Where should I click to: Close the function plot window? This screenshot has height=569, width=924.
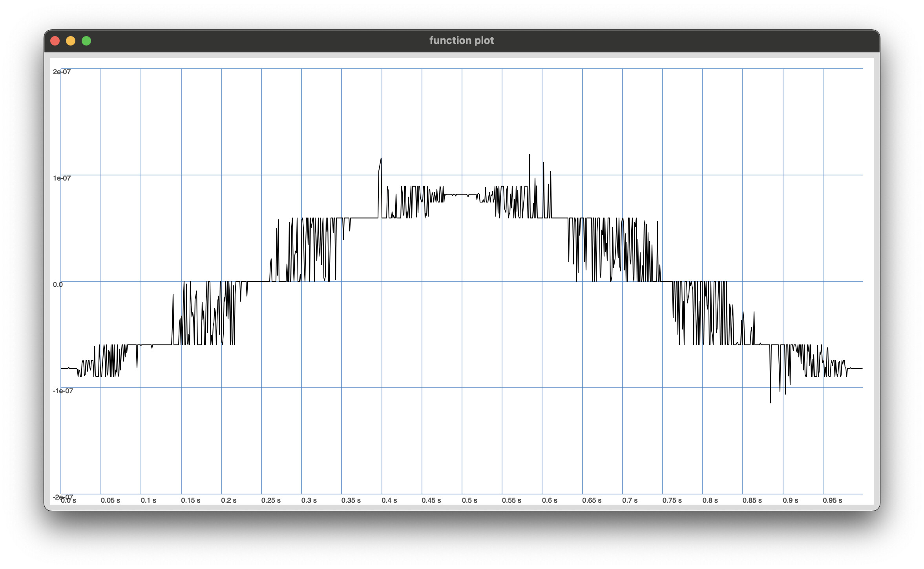click(x=55, y=41)
